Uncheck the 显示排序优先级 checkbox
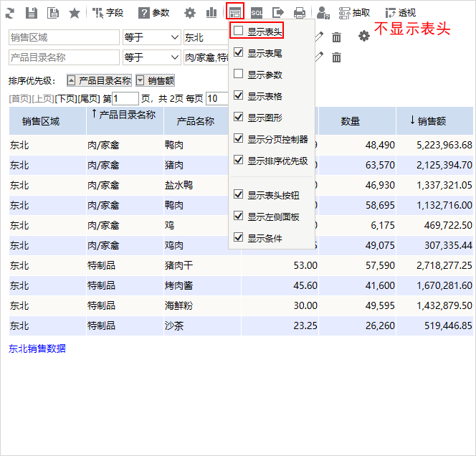This screenshot has height=456, width=476. pos(238,160)
